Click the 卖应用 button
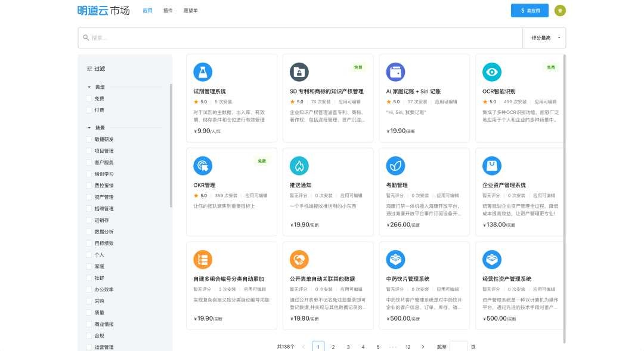The height and width of the screenshot is (351, 644). click(x=530, y=11)
